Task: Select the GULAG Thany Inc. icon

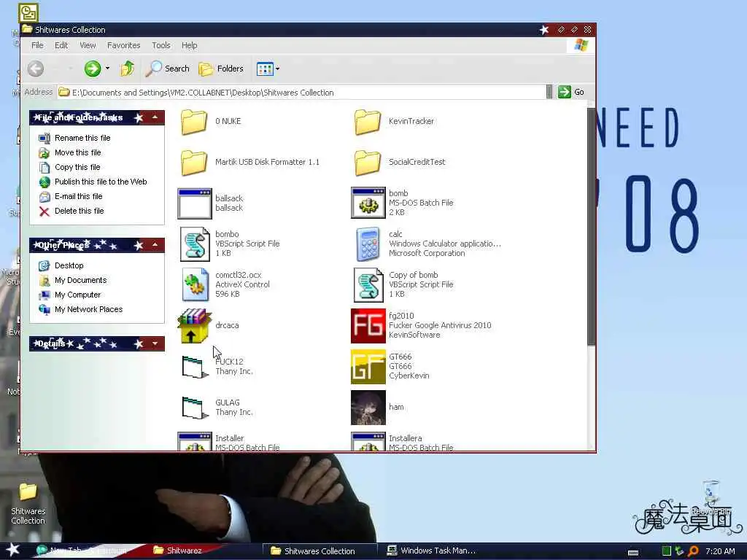Action: (195, 408)
